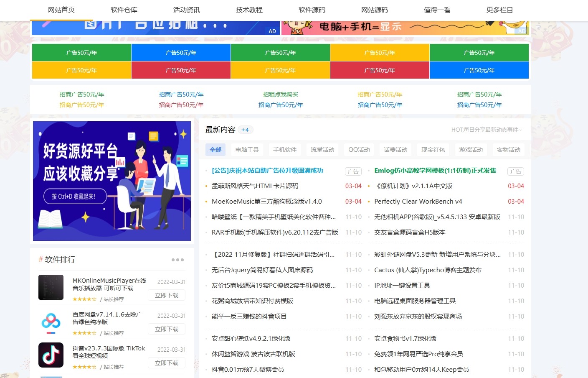Click the 招租点我购买 link

(279, 94)
